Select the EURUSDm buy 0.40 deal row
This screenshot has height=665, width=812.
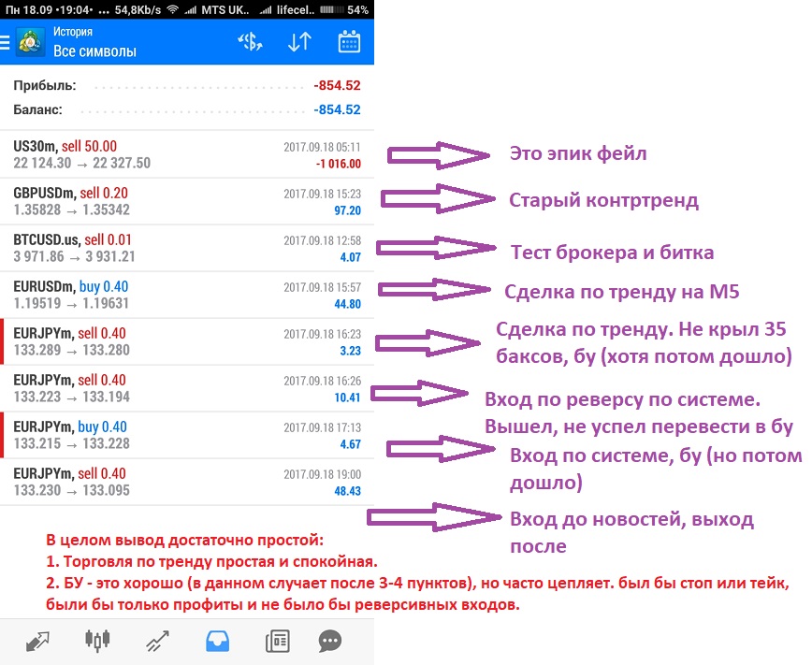pos(187,295)
